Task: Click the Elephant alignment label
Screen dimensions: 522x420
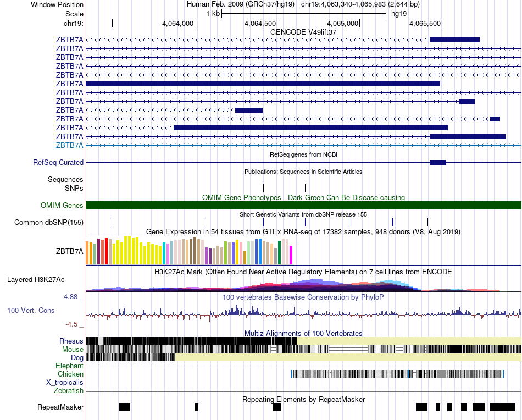Action: click(x=69, y=366)
